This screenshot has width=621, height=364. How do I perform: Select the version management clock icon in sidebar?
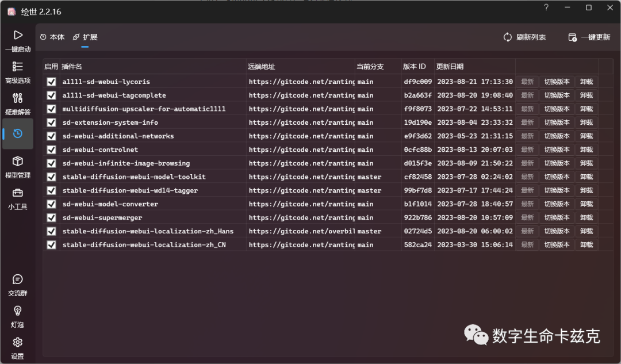pyautogui.click(x=18, y=133)
